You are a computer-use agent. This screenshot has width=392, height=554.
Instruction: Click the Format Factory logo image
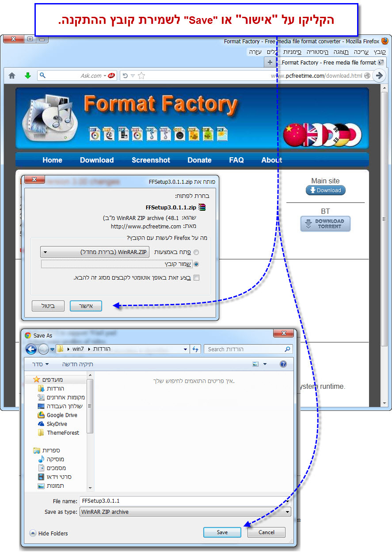49,118
